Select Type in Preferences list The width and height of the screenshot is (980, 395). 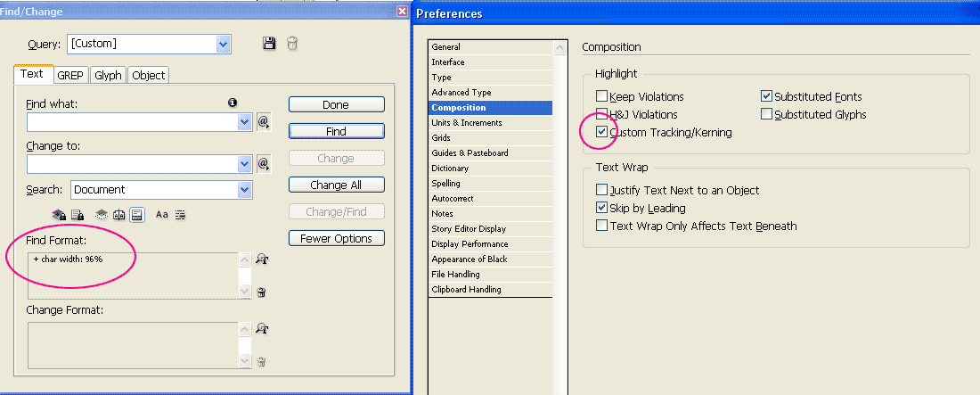pos(491,77)
